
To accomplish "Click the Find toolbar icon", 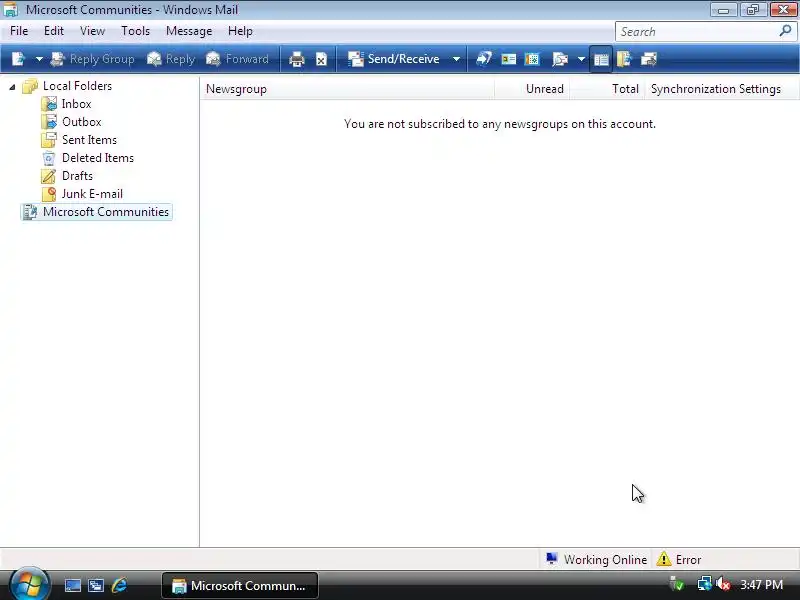I will tap(560, 59).
